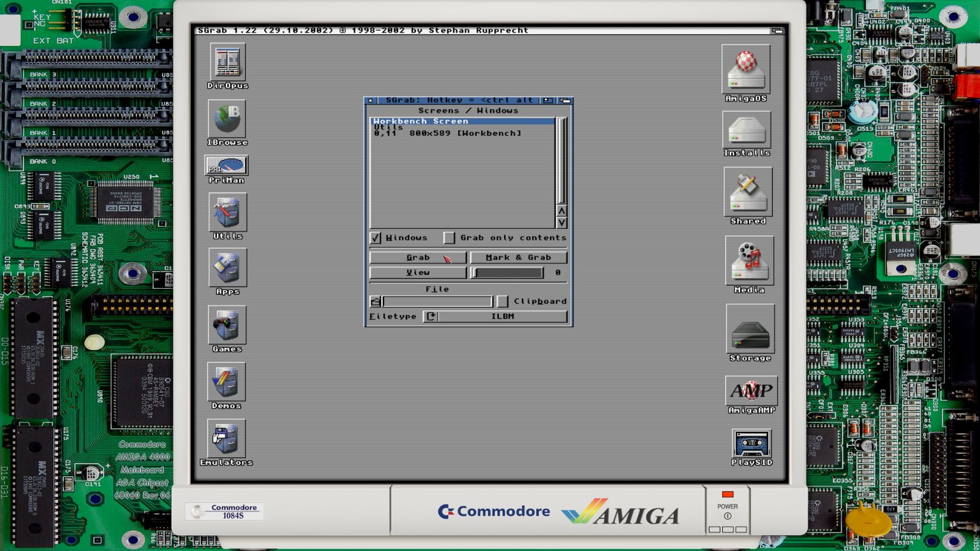This screenshot has height=551, width=980.
Task: Click the SGrab window depth gadget
Action: [x=565, y=100]
